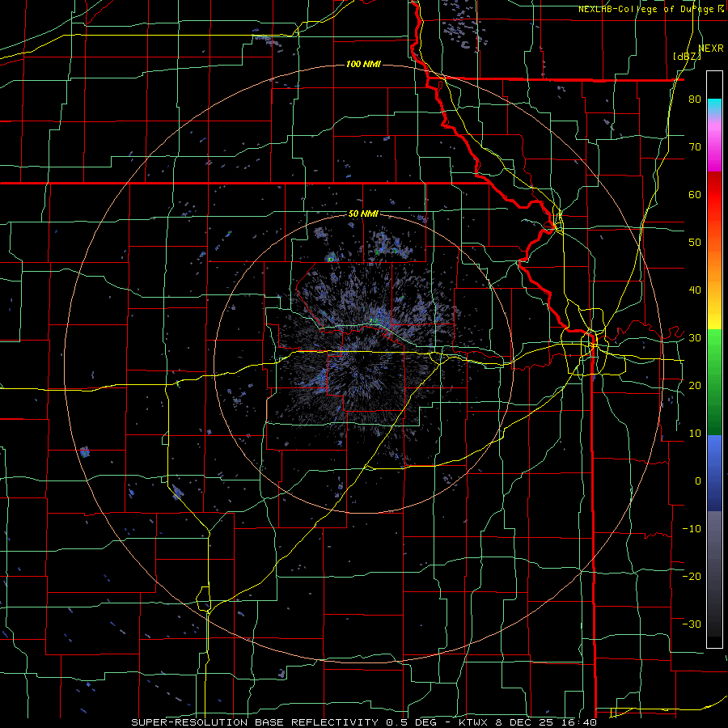Click the 40 dBZ scale value
The width and height of the screenshot is (728, 728).
tap(695, 290)
